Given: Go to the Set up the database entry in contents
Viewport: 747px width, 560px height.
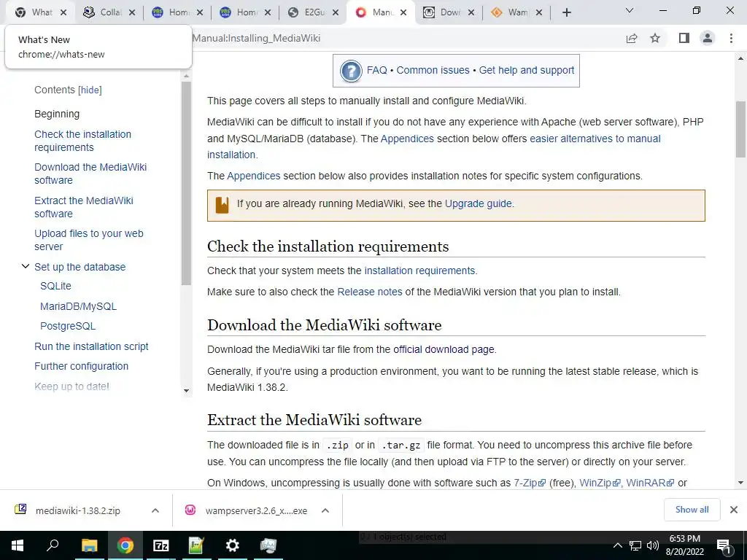Looking at the screenshot, I should pos(80,267).
